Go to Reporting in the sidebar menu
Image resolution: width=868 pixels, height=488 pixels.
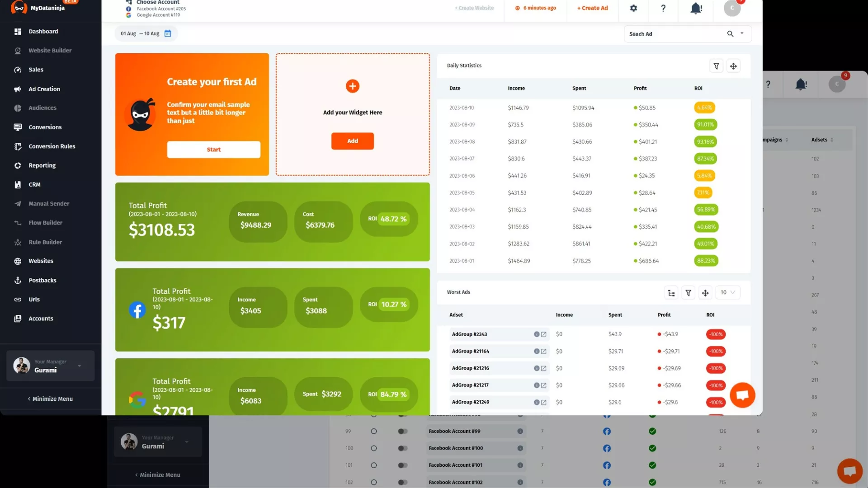[42, 165]
